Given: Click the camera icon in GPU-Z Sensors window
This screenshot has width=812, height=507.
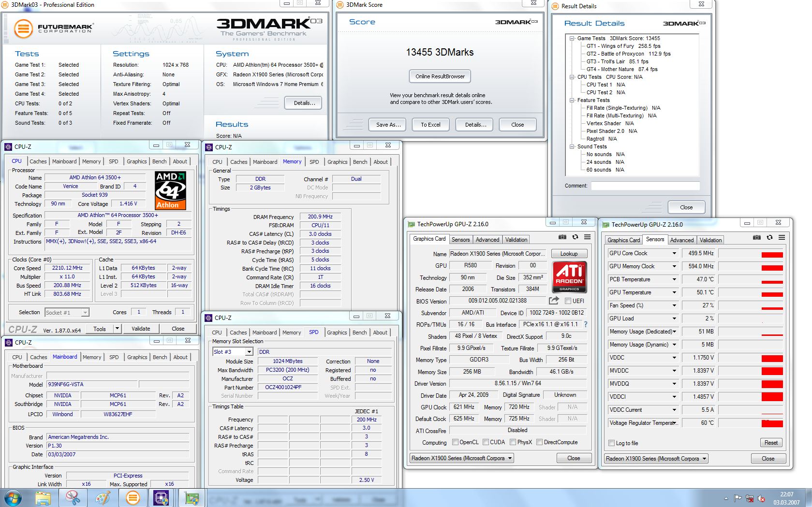Looking at the screenshot, I should [757, 237].
